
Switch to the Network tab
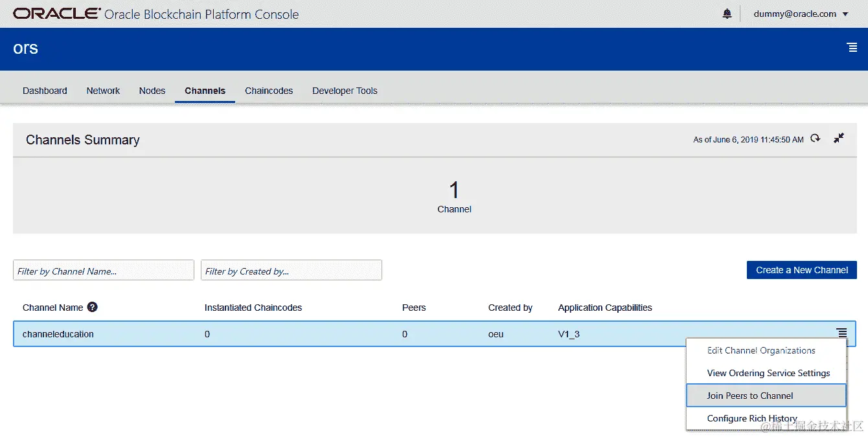(103, 91)
